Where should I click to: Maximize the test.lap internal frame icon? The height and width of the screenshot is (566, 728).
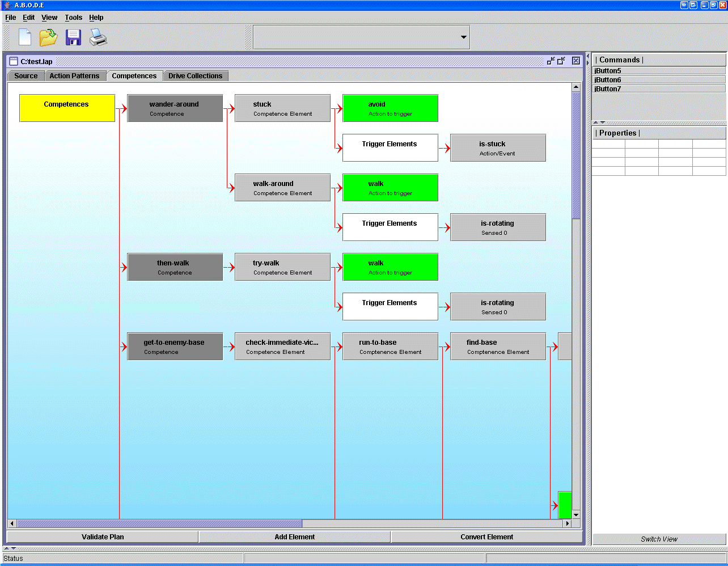point(561,61)
